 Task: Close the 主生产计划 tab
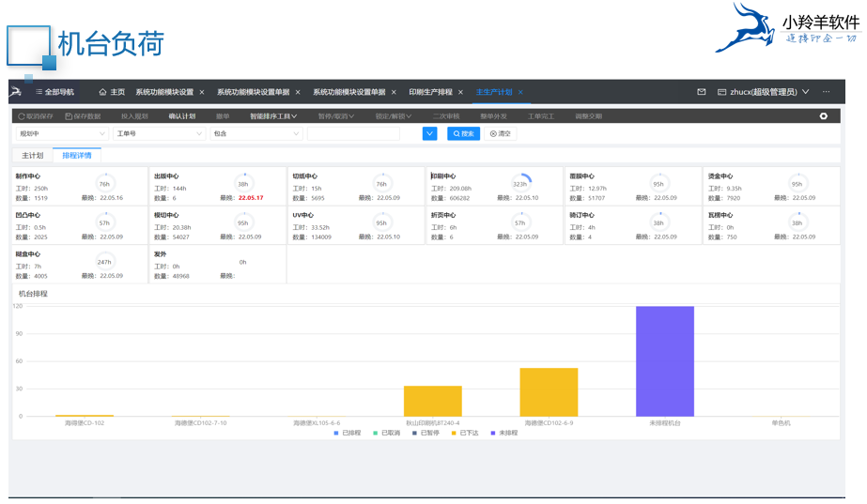click(x=520, y=92)
